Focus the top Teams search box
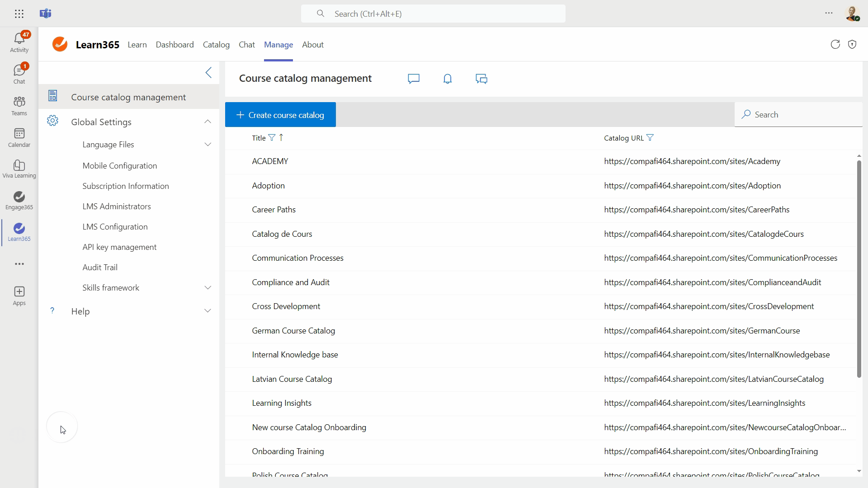This screenshot has width=868, height=488. 433,14
